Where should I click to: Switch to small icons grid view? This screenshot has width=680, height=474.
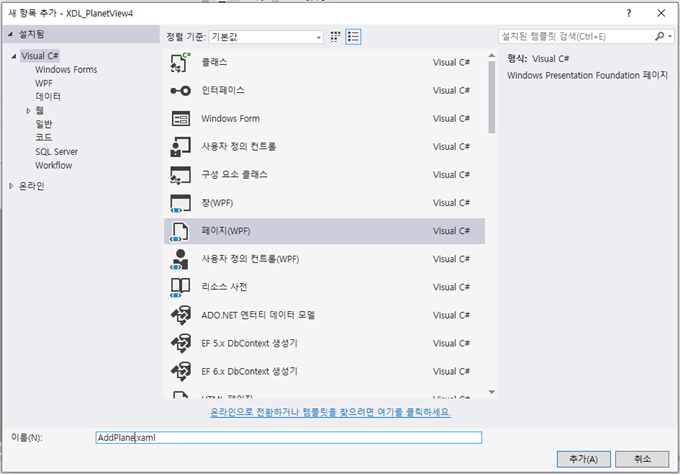pyautogui.click(x=335, y=37)
